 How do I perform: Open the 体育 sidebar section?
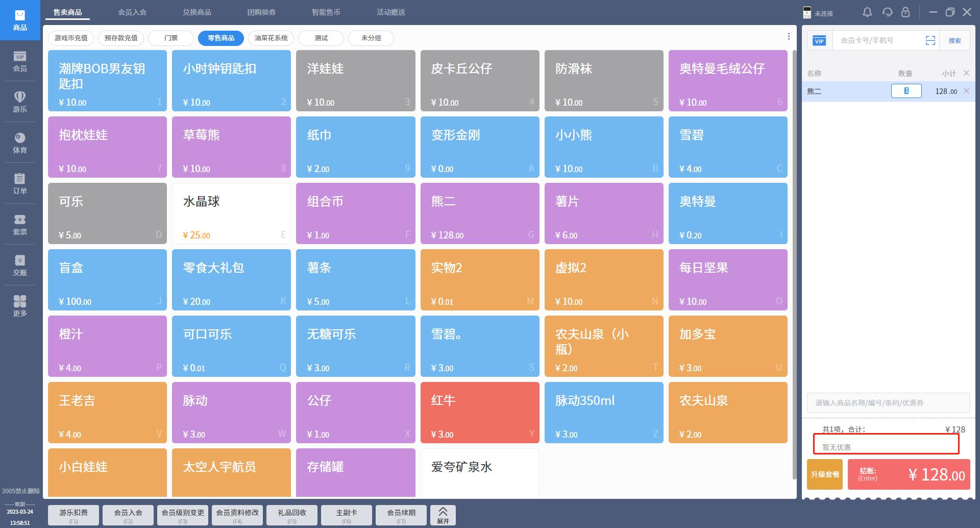pyautogui.click(x=20, y=143)
